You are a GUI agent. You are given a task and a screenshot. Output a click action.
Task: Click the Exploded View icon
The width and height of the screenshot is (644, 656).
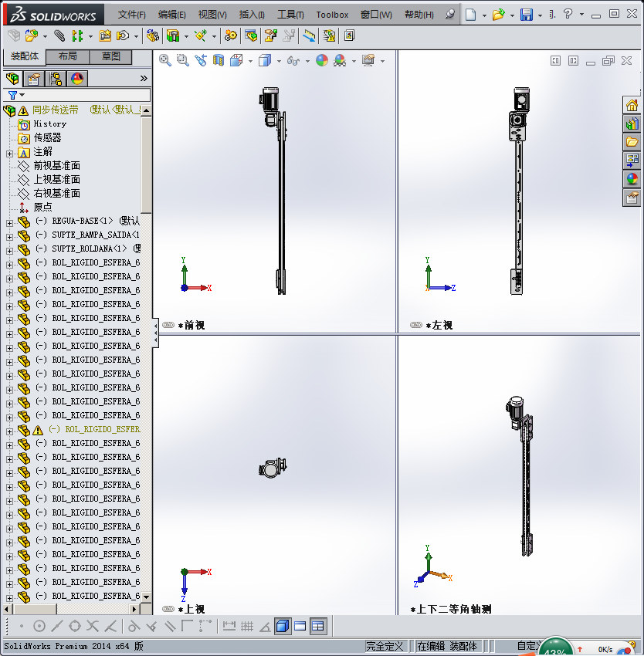point(271,36)
